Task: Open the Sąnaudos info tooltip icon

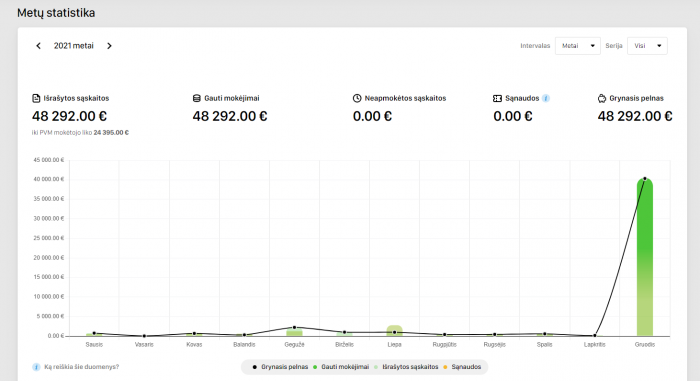Action: (546, 98)
